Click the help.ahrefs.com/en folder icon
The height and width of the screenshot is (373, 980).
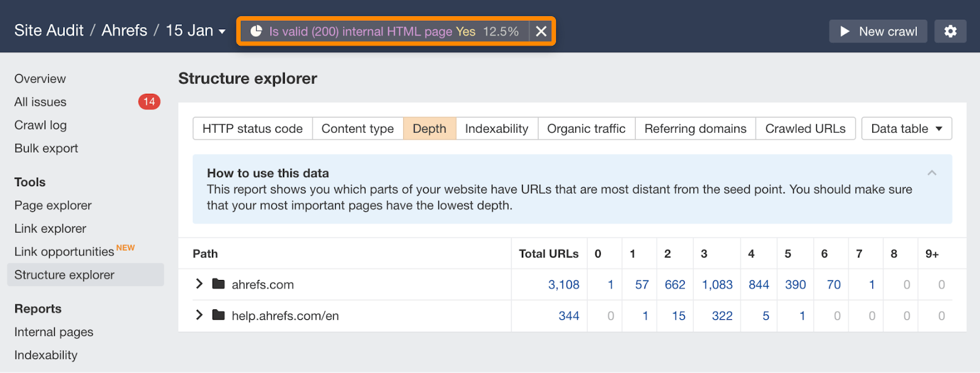pos(218,315)
